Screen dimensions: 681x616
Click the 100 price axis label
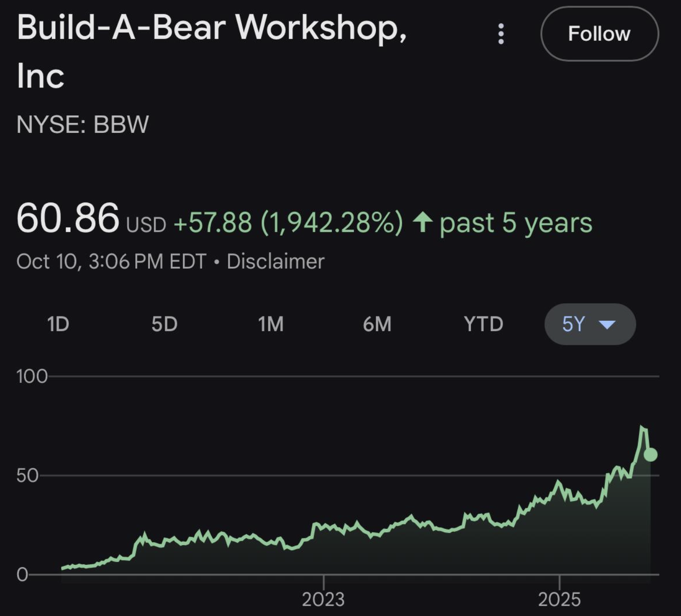click(x=32, y=377)
